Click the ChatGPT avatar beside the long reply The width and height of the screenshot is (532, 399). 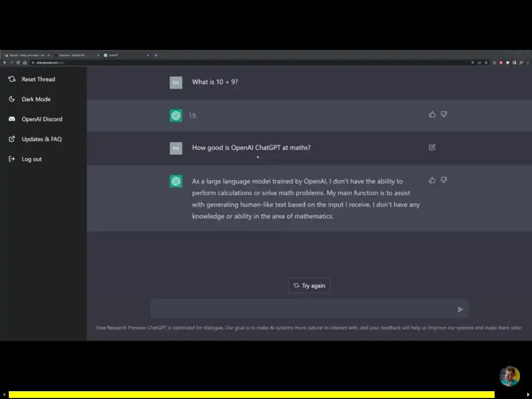(x=176, y=181)
